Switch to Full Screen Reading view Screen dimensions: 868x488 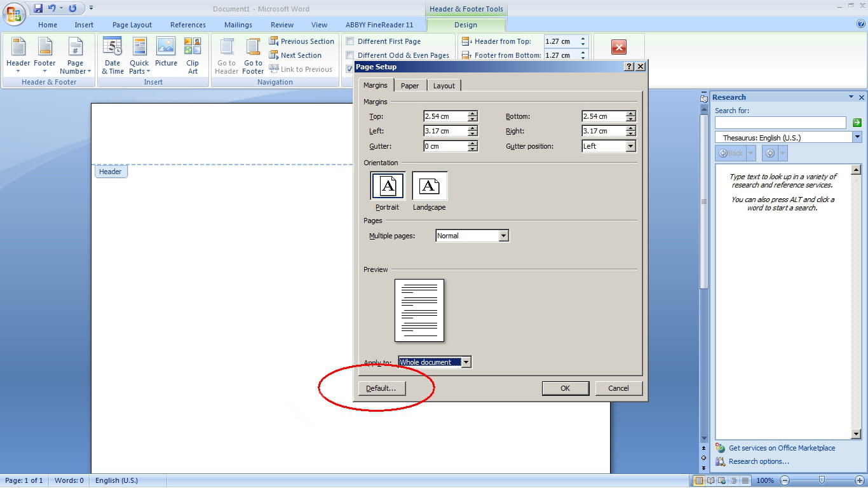pos(710,480)
